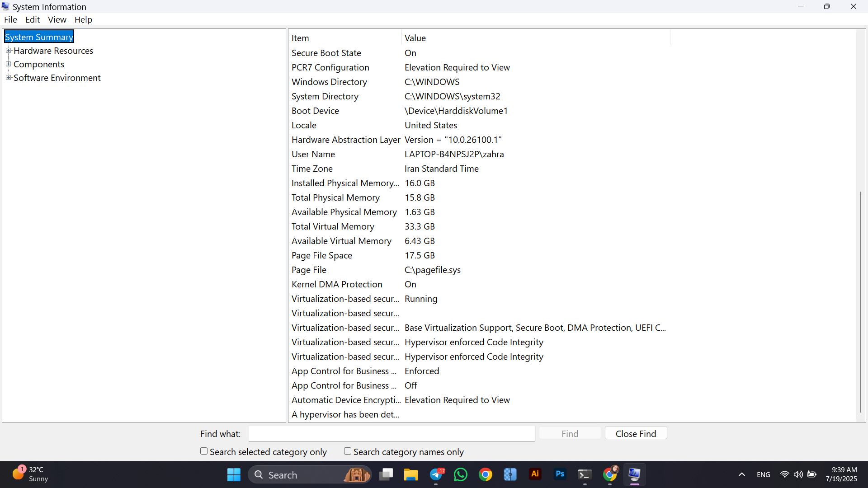Click the vertical scrollbar thumb
Image resolution: width=868 pixels, height=488 pixels.
(x=860, y=302)
